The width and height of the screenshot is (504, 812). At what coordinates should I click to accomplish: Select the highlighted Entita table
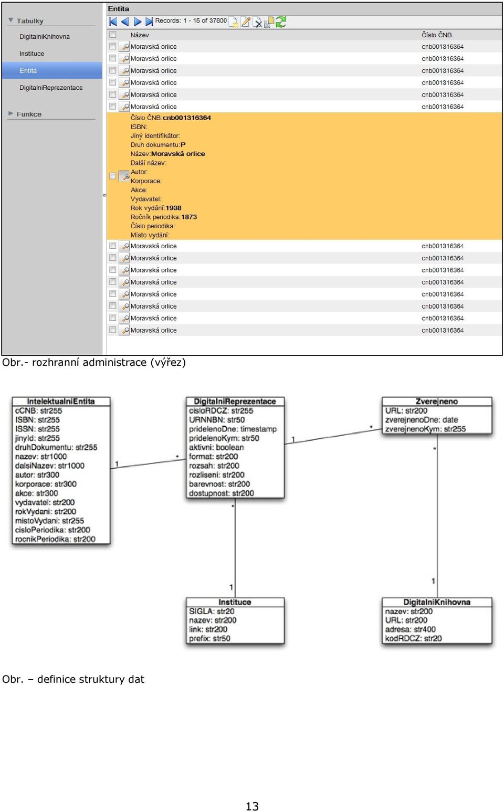pyautogui.click(x=52, y=71)
